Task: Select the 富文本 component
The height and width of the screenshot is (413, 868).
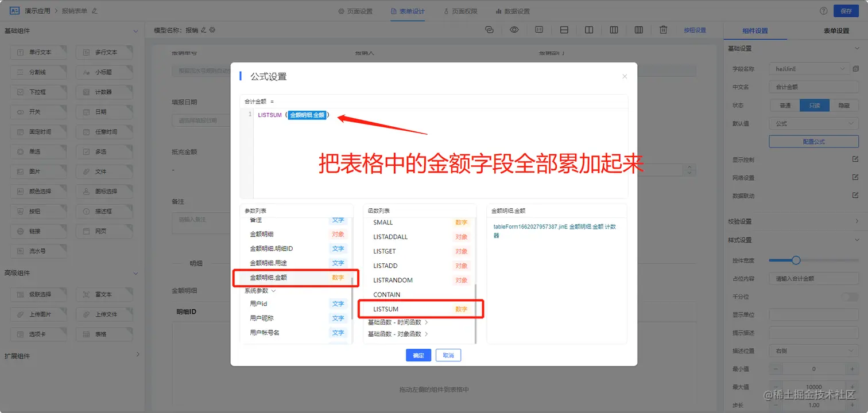Action: (x=104, y=294)
